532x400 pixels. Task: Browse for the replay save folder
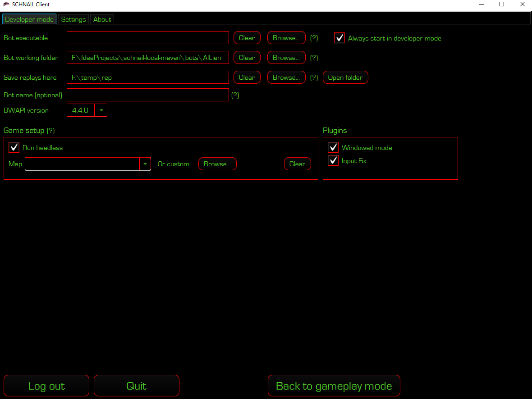(286, 77)
